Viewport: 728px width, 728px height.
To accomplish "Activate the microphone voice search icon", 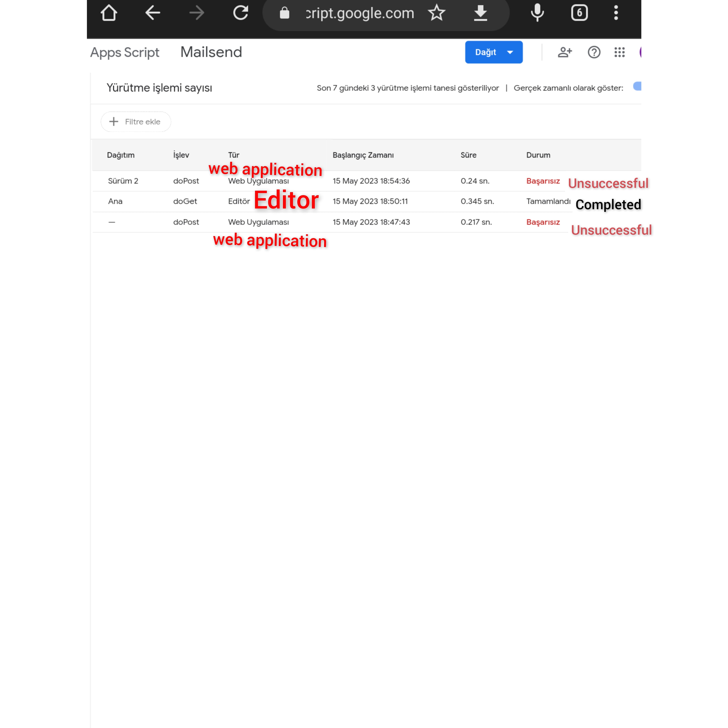I will point(537,13).
